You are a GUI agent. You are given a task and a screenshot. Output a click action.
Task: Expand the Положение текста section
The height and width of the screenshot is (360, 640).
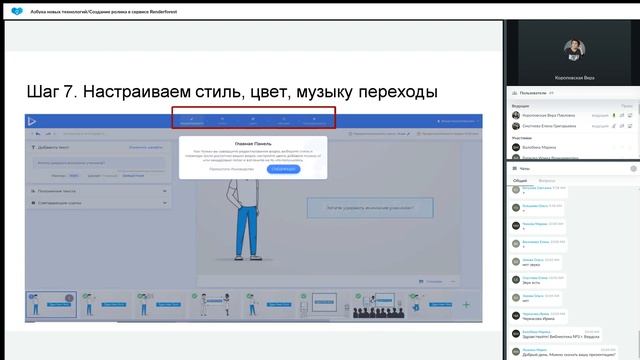click(99, 191)
